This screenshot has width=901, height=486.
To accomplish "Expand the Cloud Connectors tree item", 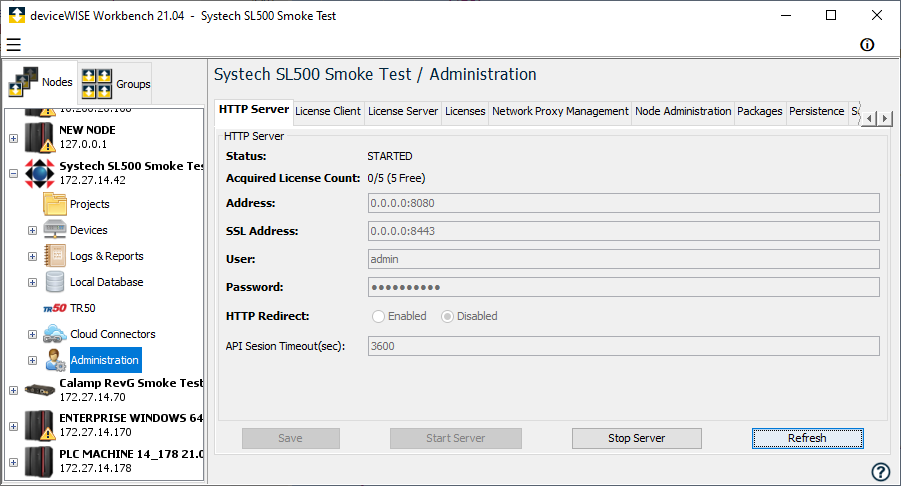I will point(33,334).
